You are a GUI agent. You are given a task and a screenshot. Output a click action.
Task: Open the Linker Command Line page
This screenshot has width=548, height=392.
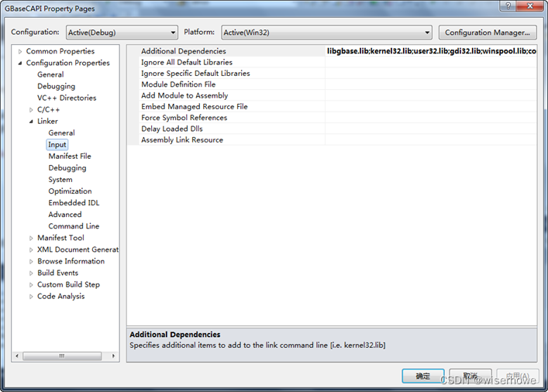tap(74, 226)
